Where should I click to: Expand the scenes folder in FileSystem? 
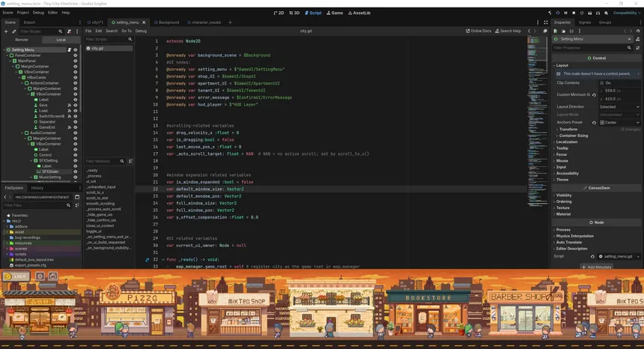tap(7, 249)
